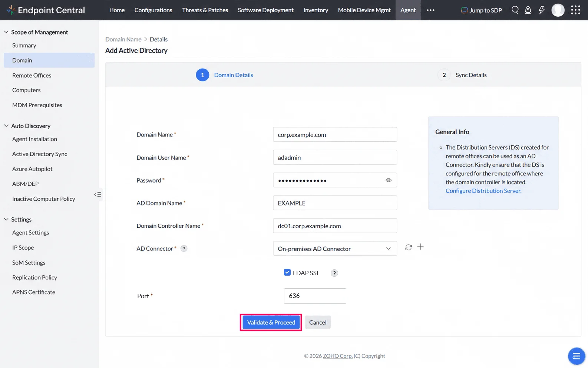Open the Threats & Patches tab
The height and width of the screenshot is (368, 588).
coord(205,10)
